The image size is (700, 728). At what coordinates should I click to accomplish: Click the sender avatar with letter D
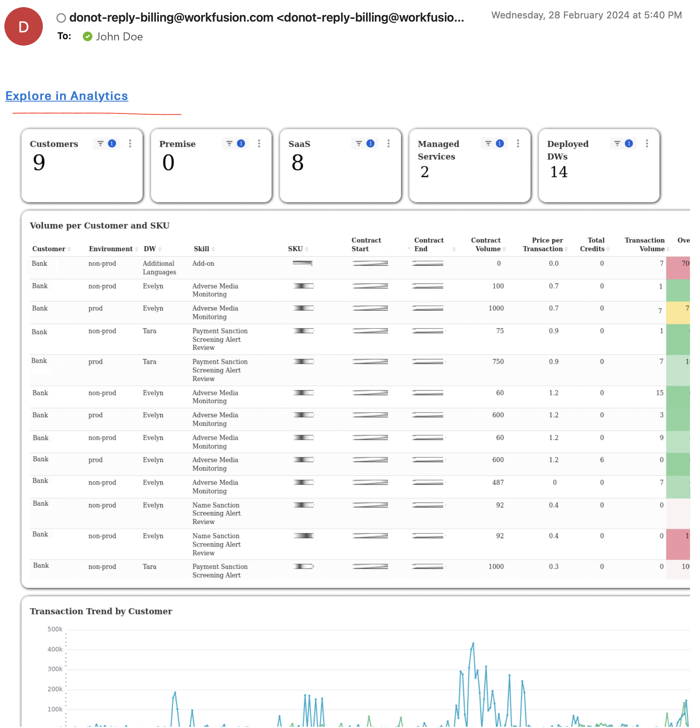(x=24, y=26)
